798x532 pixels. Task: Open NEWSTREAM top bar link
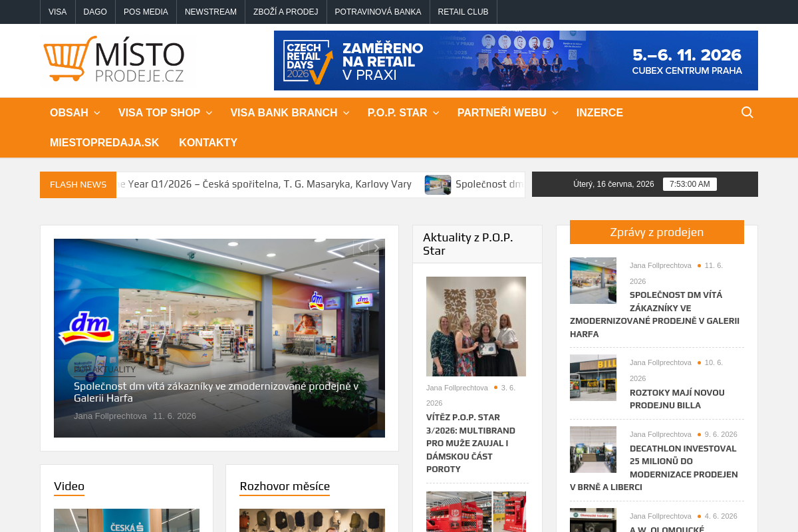pyautogui.click(x=211, y=12)
